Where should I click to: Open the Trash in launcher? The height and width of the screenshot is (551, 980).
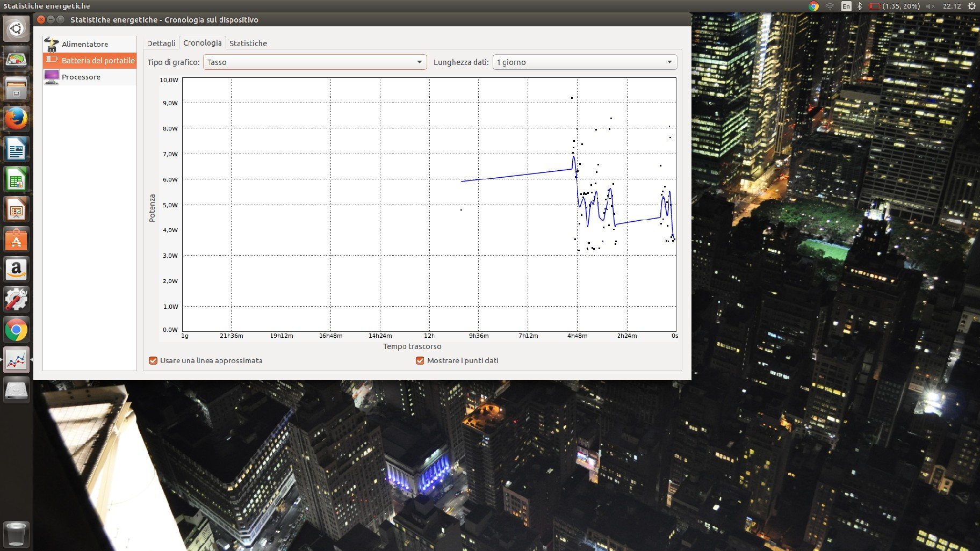[16, 534]
